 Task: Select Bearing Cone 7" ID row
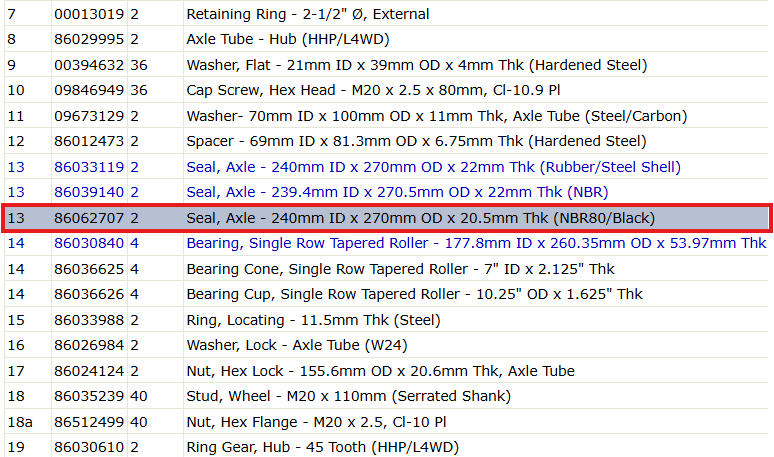(387, 269)
